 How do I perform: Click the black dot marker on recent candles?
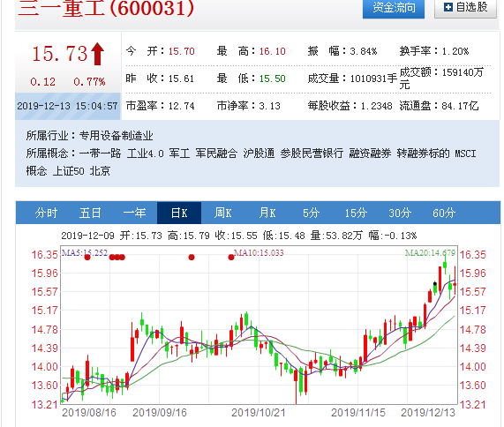[x=435, y=284]
